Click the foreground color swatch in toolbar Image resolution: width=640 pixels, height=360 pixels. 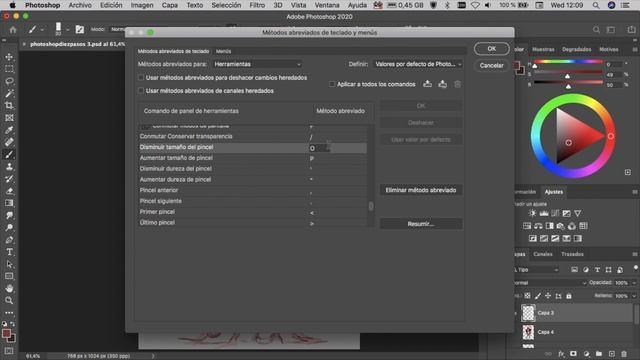6,334
